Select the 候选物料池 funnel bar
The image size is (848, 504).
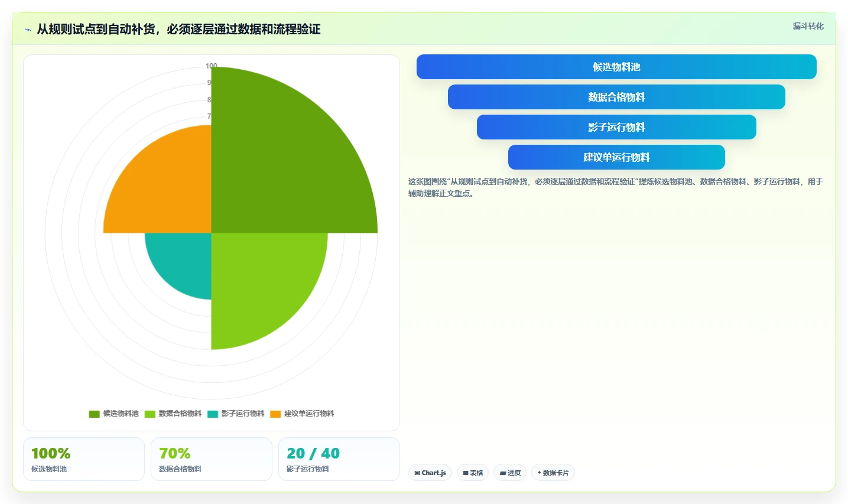pos(616,67)
